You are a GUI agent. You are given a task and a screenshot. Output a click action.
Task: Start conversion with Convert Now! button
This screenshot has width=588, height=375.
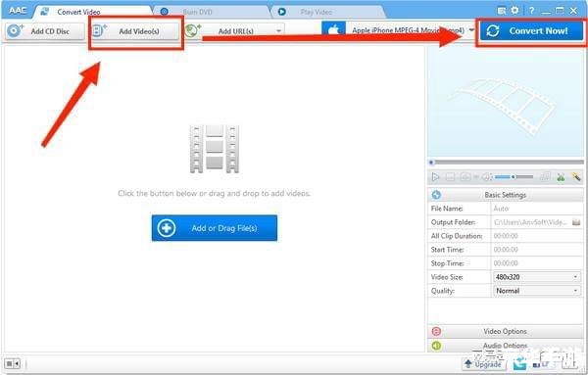(x=532, y=31)
